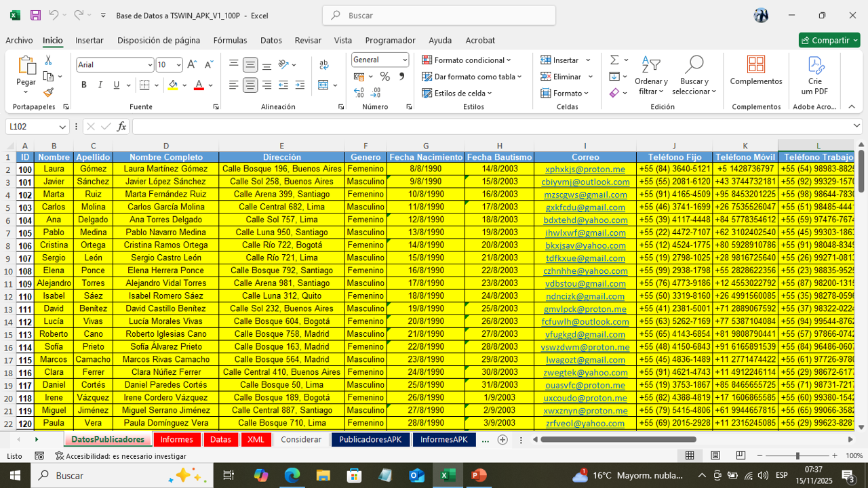868x488 pixels.
Task: Toggle align right
Action: [267, 85]
